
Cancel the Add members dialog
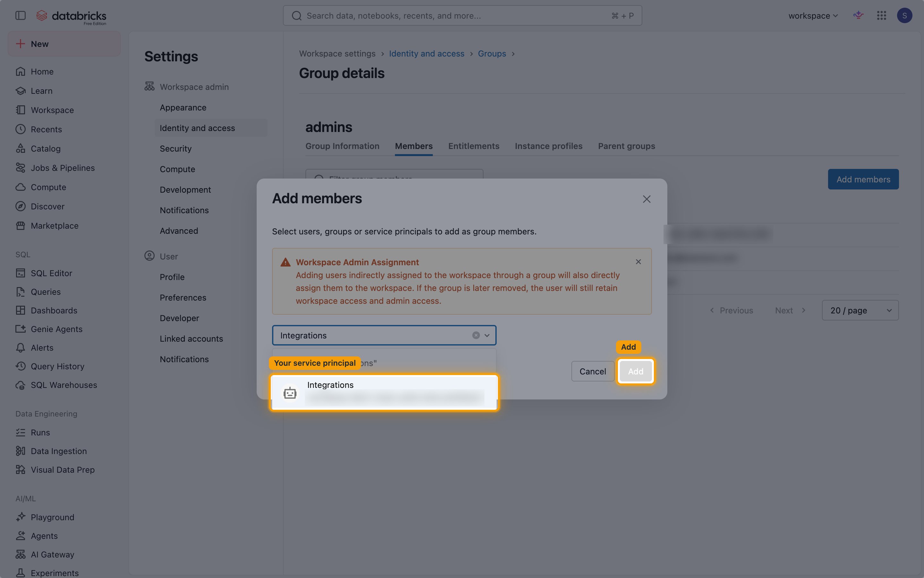[x=593, y=371]
